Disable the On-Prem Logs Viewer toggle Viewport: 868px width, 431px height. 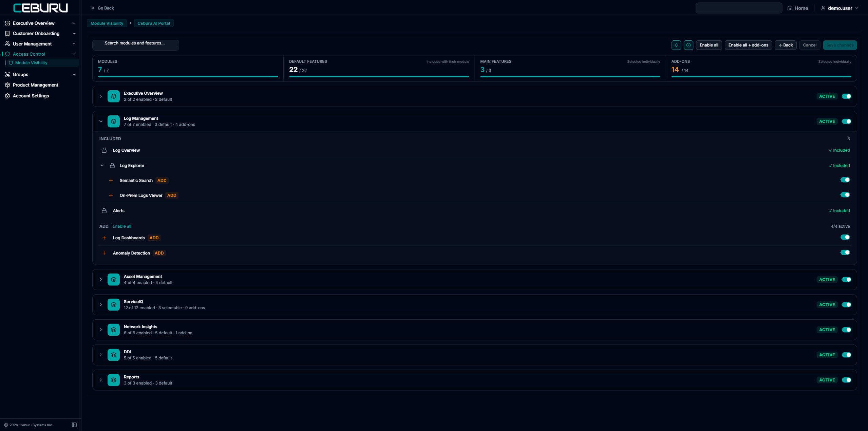(x=845, y=195)
